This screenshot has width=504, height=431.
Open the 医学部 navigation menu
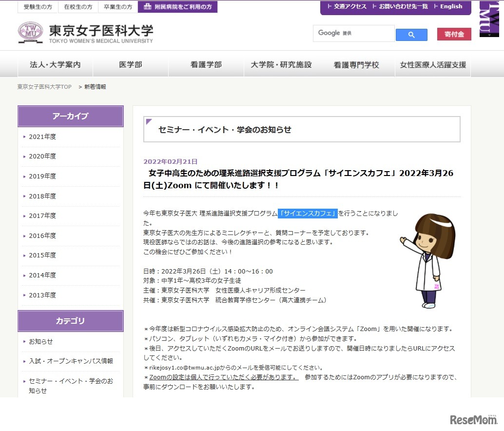tap(131, 65)
